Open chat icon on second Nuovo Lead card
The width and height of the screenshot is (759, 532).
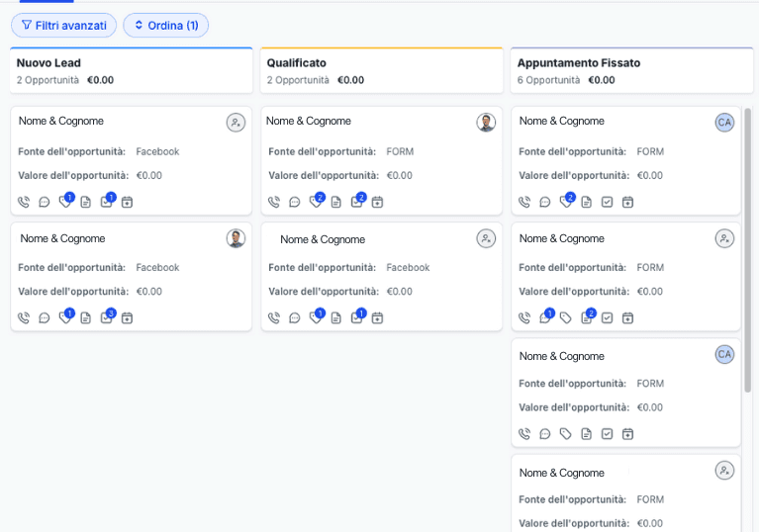[x=45, y=318]
